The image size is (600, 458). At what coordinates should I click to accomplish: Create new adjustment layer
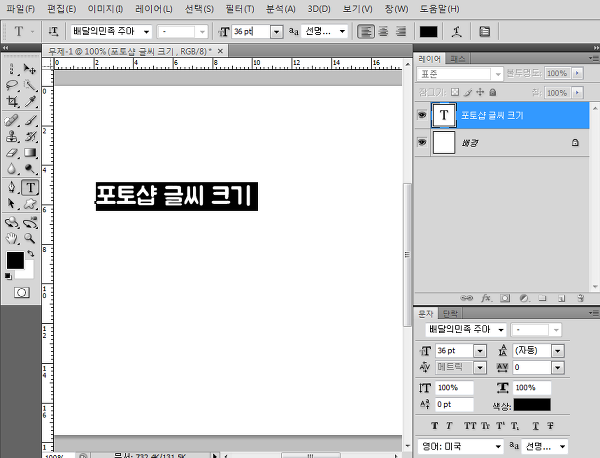[524, 298]
